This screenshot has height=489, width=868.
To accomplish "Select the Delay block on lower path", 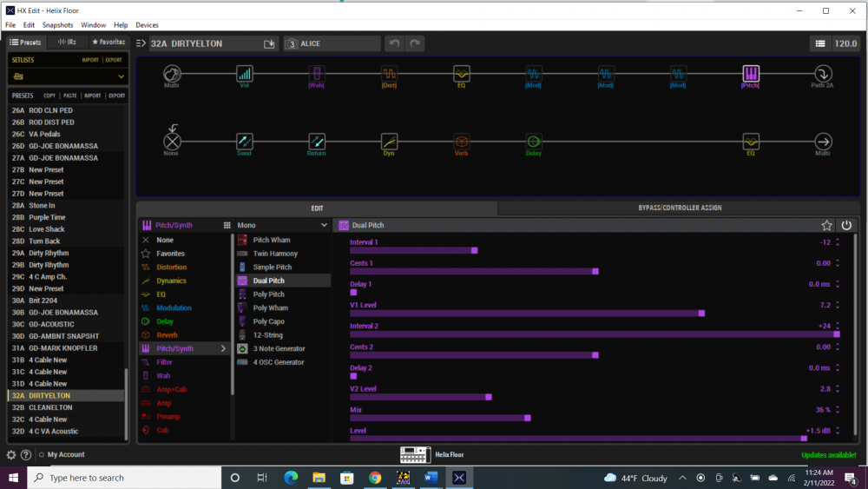I will 533,142.
